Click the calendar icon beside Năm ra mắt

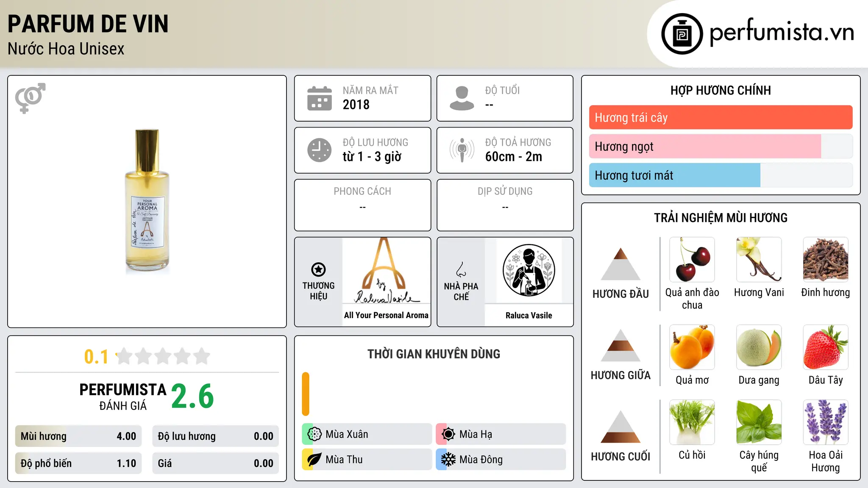pyautogui.click(x=320, y=98)
